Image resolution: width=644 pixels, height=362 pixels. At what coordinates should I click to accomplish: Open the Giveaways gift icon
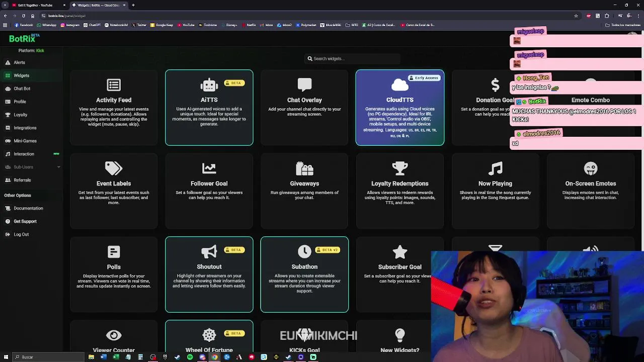click(x=304, y=168)
